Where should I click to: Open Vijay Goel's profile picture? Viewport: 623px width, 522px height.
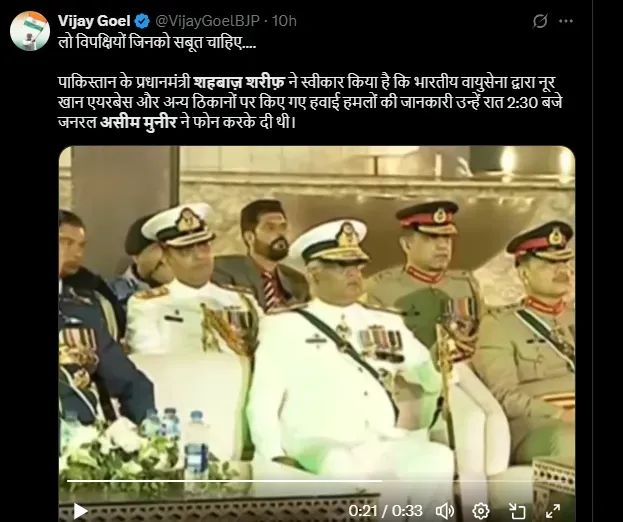[30, 31]
